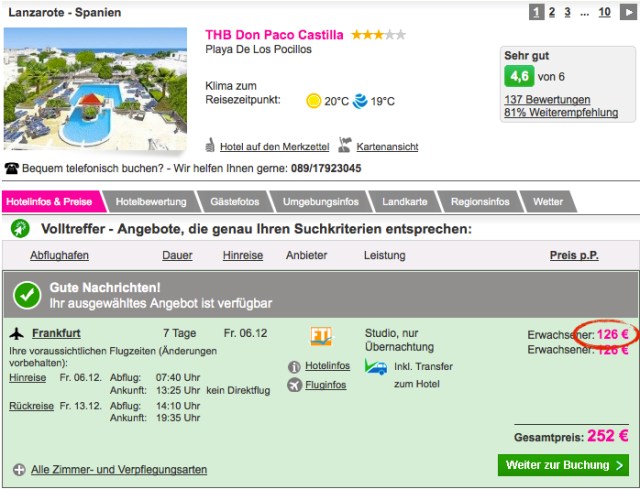Sort by Preis p.P. column header
This screenshot has height=489, width=640.
point(574,256)
